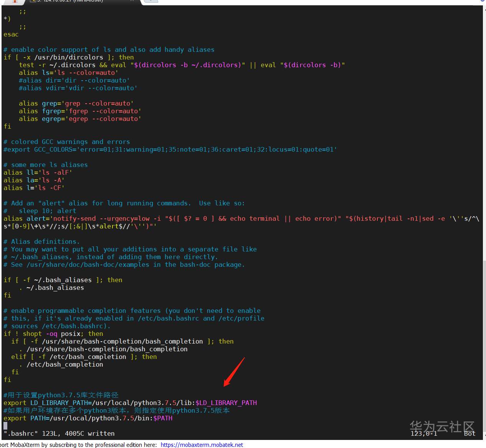This screenshot has width=486, height=448.
Task: Click the vim cursor block on last line
Action: coord(5,426)
